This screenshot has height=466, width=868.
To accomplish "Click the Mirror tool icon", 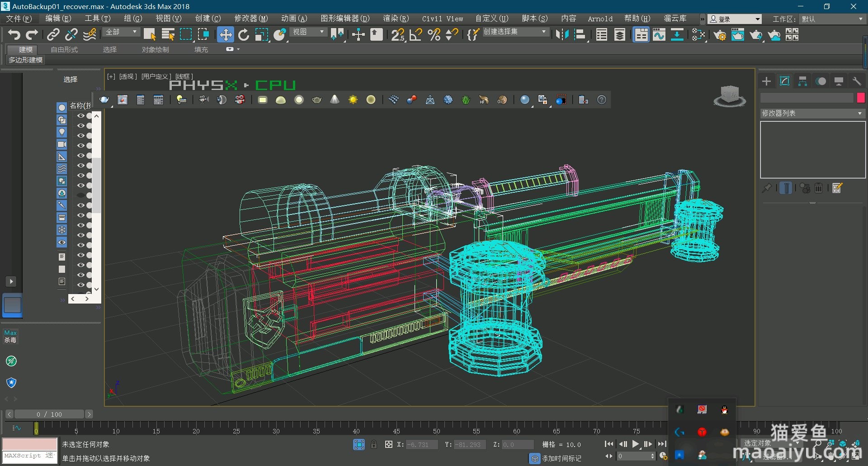I will pos(562,35).
